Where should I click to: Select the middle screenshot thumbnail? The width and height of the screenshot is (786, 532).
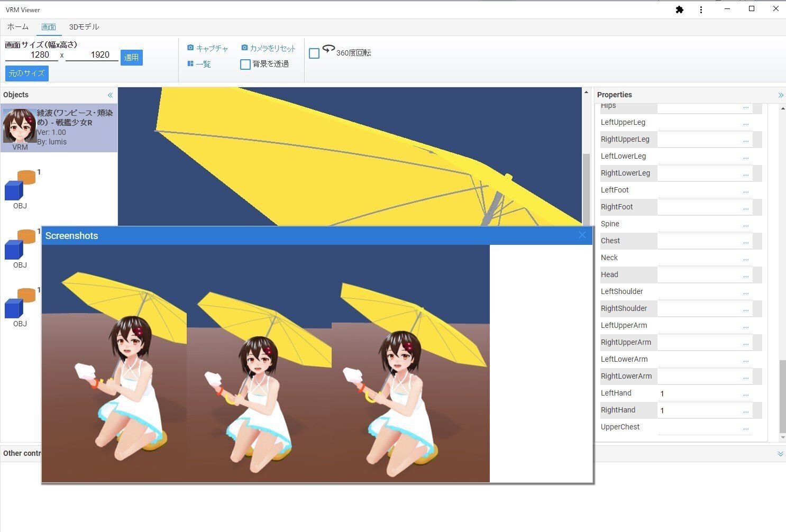pyautogui.click(x=259, y=363)
